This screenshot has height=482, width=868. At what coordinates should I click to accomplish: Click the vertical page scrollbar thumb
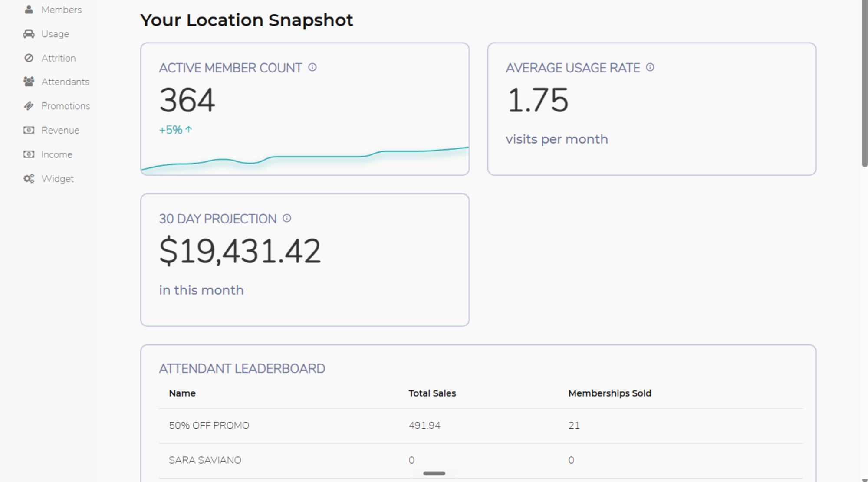(865, 82)
